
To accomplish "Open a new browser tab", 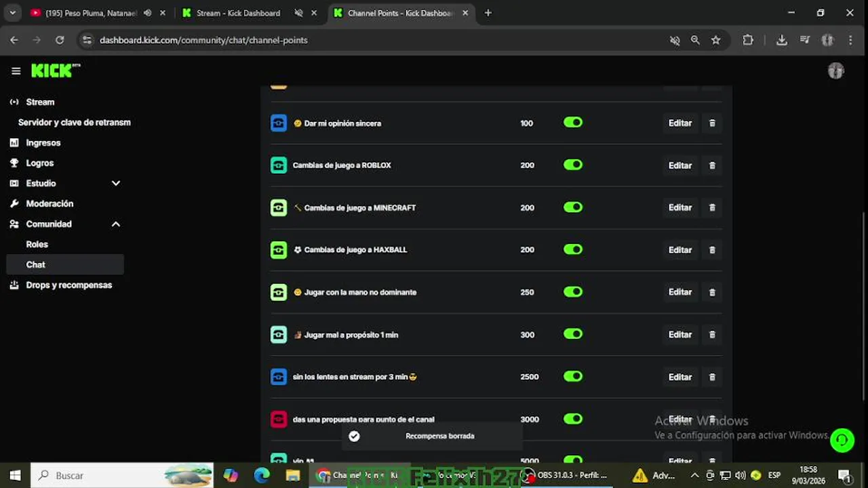I will click(x=488, y=13).
